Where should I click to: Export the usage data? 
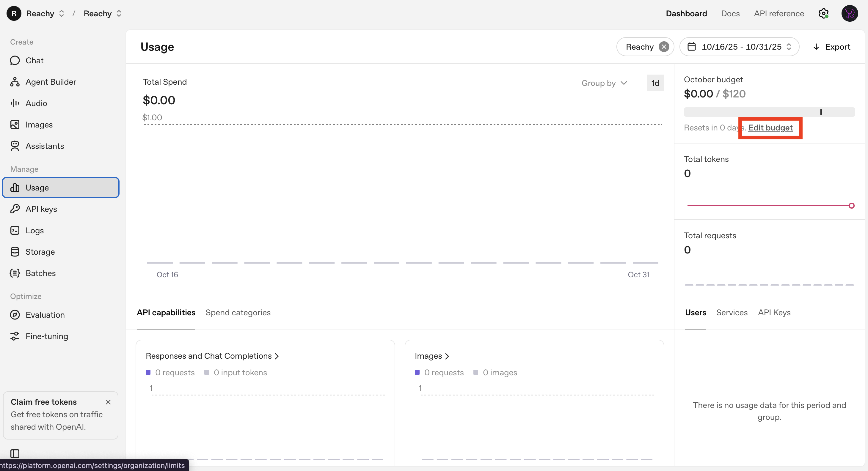pyautogui.click(x=832, y=47)
